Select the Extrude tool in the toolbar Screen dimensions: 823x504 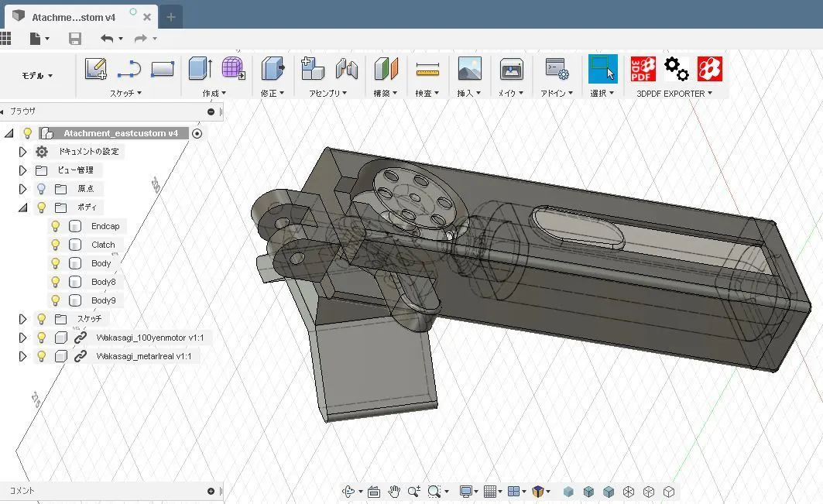200,69
